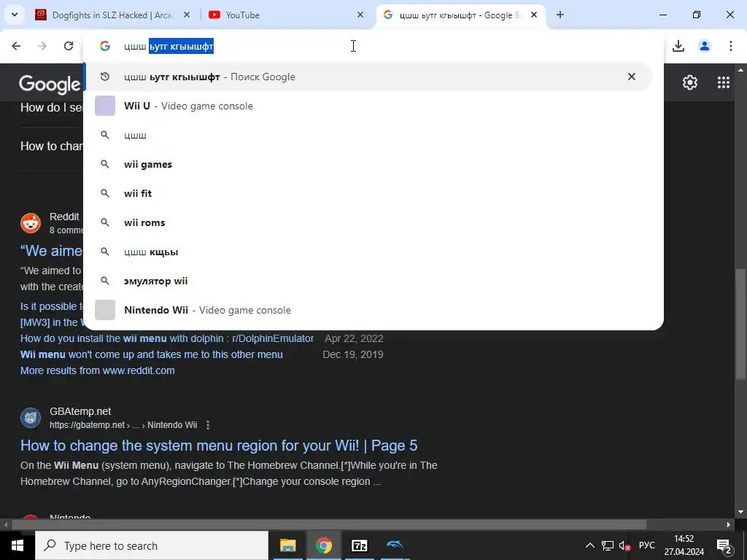This screenshot has height=560, width=747.
Task: Click the vertical scrollbar thumb
Action: click(740, 324)
